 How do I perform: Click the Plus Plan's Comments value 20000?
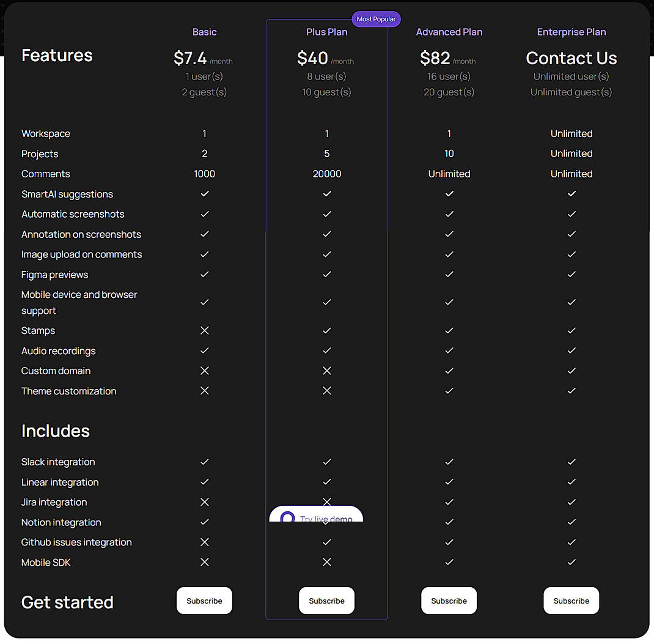[x=327, y=174]
